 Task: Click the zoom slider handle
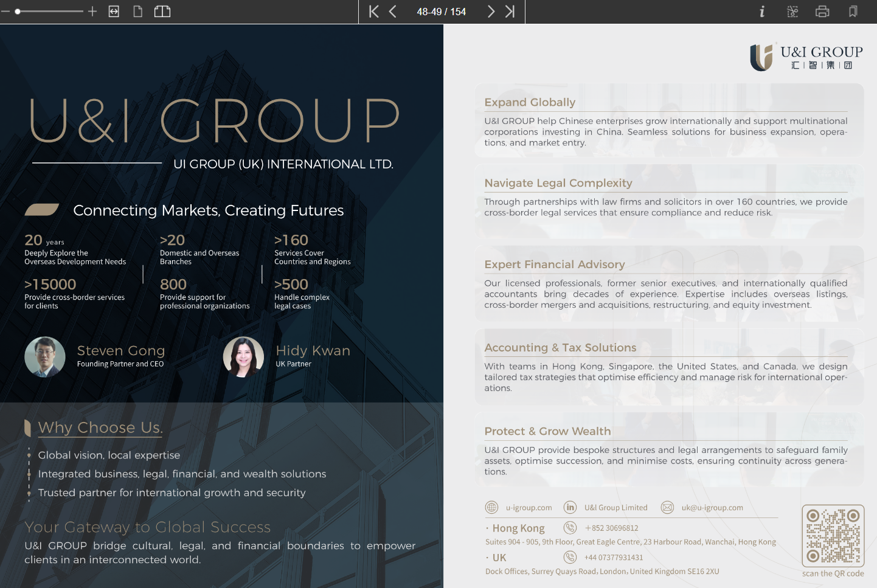click(18, 12)
